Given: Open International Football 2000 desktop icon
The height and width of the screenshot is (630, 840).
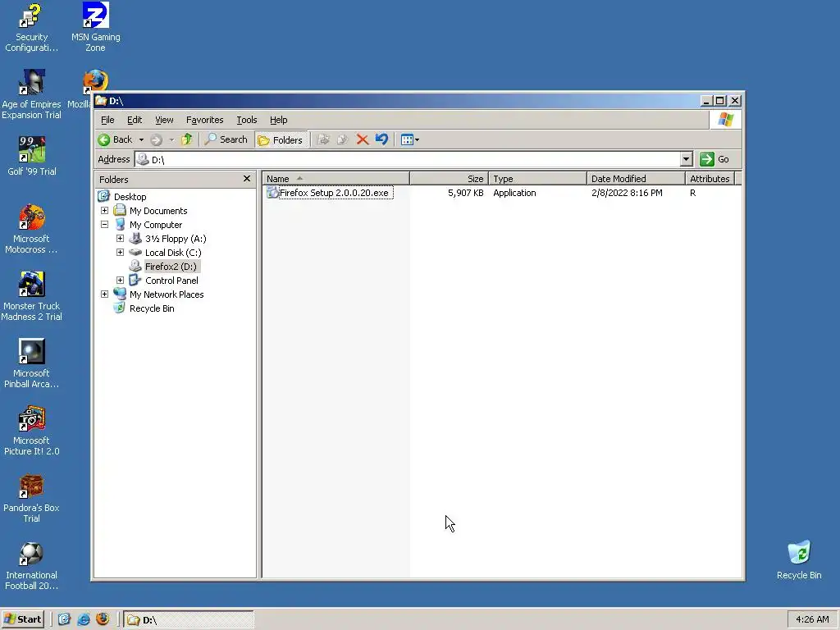Looking at the screenshot, I should coord(31,566).
